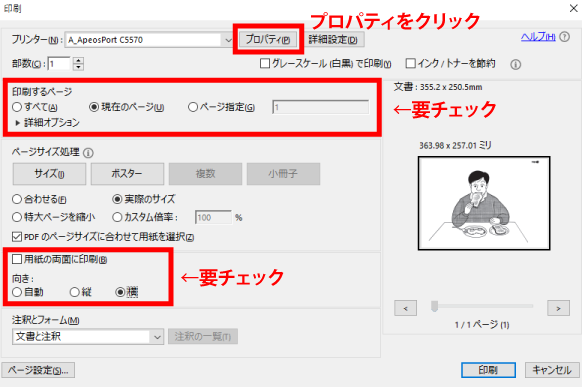Open the printer selection dropdown A_ApeosPort C5570

[x=149, y=40]
